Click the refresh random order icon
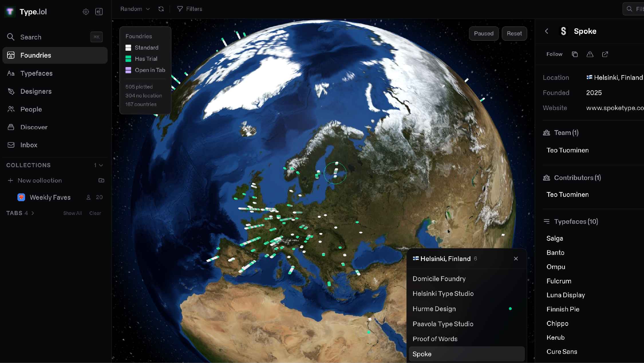Image resolution: width=644 pixels, height=363 pixels. (x=161, y=9)
